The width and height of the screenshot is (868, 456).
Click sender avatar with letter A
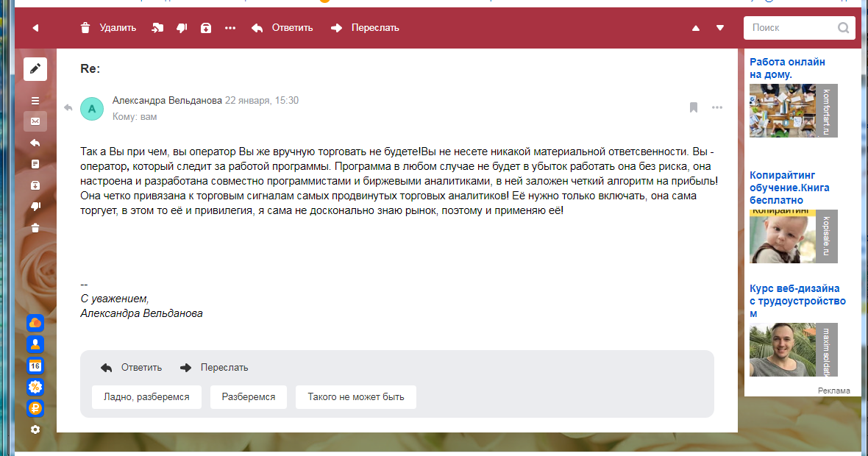pyautogui.click(x=92, y=109)
